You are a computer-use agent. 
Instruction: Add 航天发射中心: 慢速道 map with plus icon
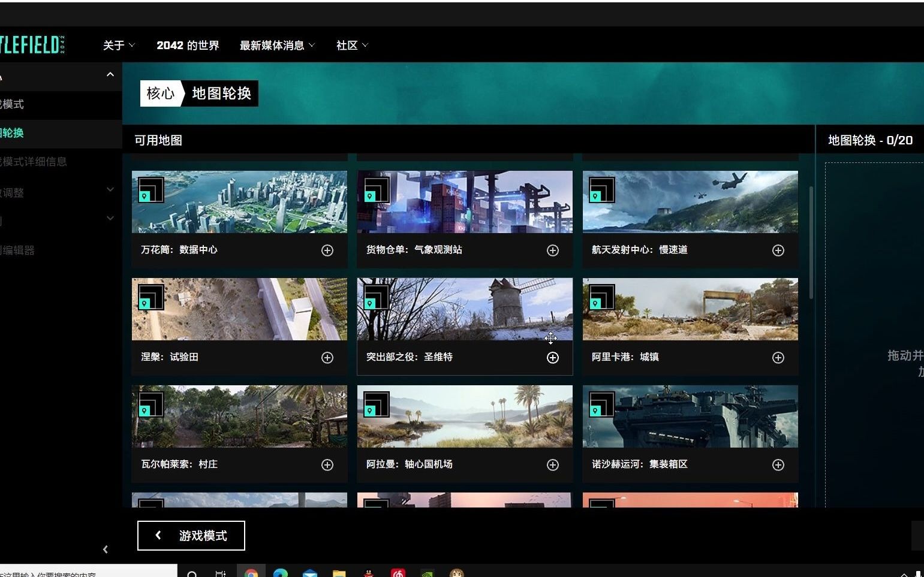[778, 250]
